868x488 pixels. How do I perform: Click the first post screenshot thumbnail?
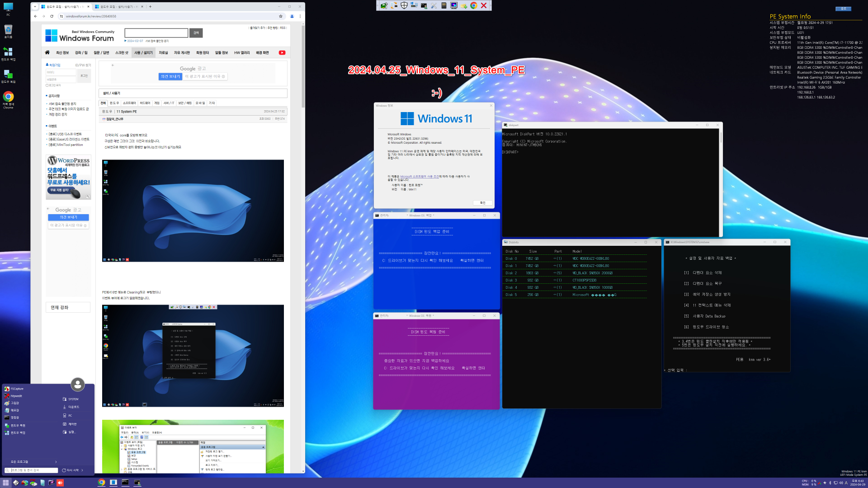(x=193, y=211)
